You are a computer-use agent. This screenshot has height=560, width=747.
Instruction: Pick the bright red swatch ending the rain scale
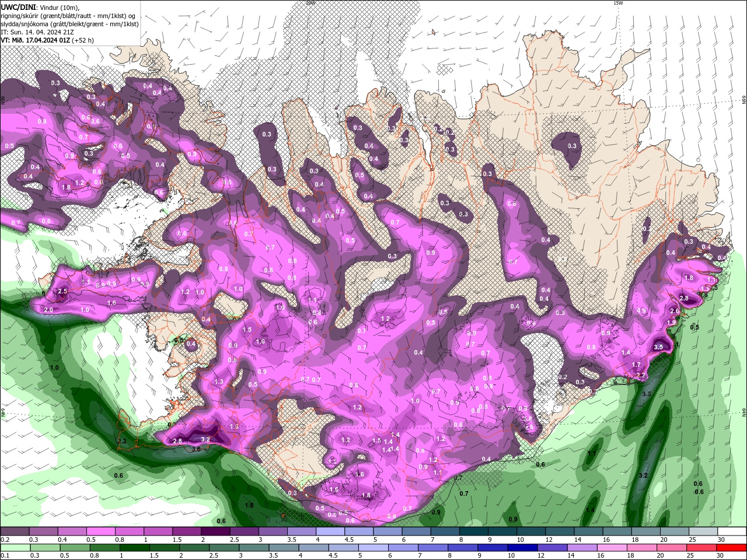pos(732,548)
